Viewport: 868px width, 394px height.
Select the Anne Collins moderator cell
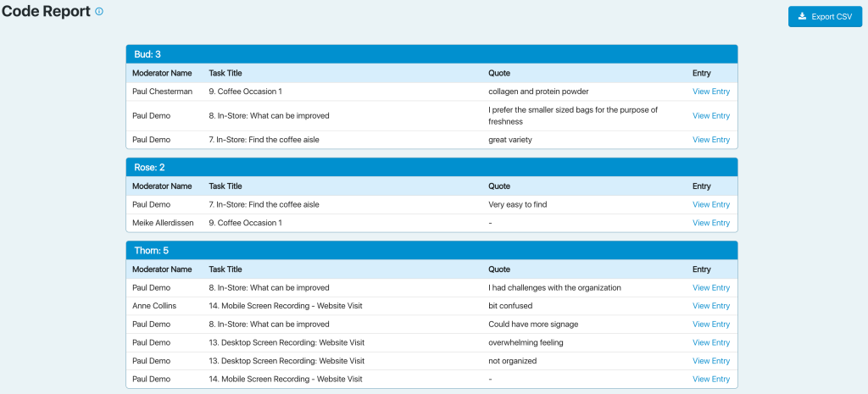(x=154, y=306)
